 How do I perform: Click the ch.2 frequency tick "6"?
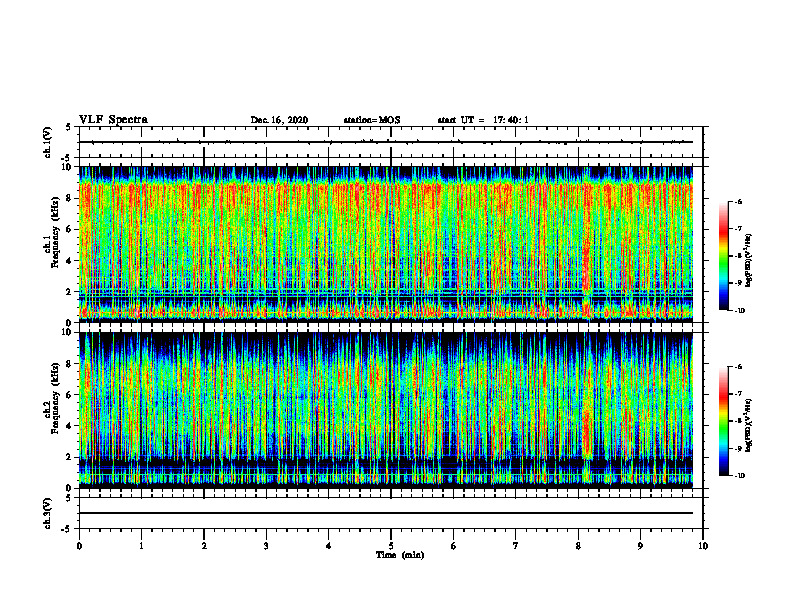70,395
